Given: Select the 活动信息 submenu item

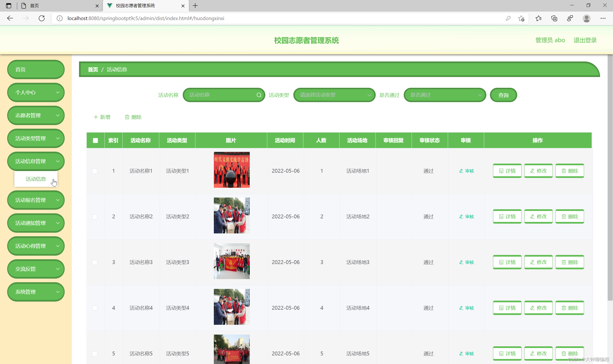Looking at the screenshot, I should [36, 179].
